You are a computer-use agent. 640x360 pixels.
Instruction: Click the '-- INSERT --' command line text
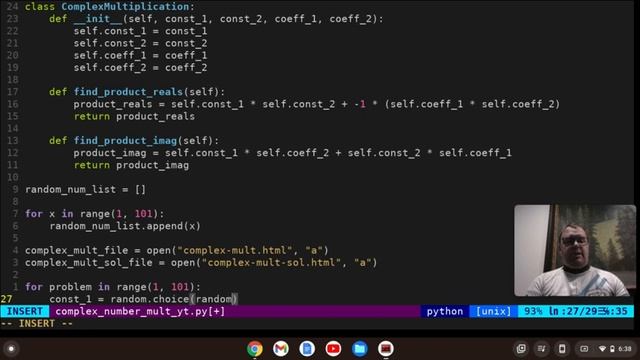[x=37, y=324]
